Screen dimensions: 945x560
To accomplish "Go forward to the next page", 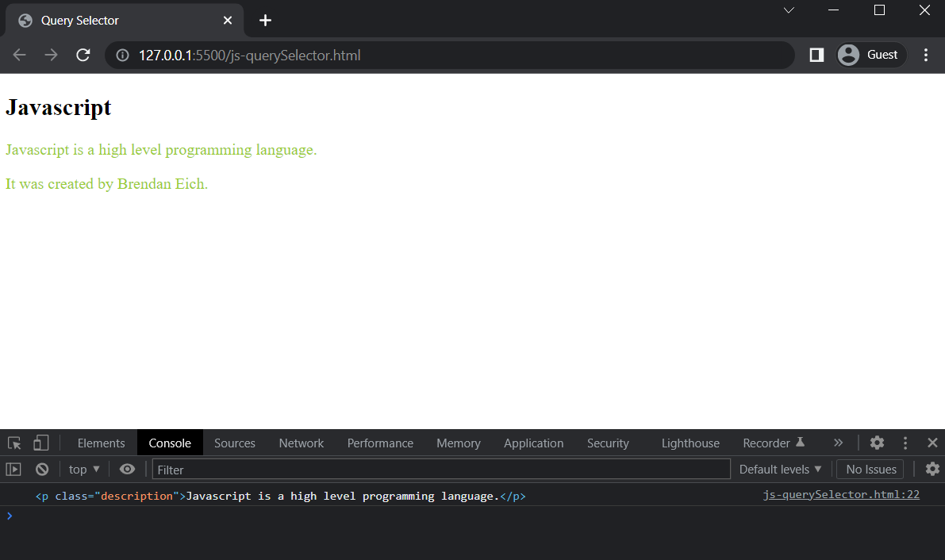I will (52, 55).
